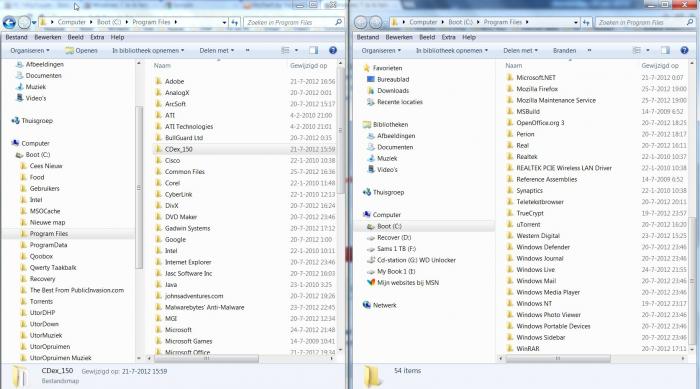Image resolution: width=700 pixels, height=389 pixels.
Task: Toggle the preview pane in the left window
Action: tap(314, 50)
